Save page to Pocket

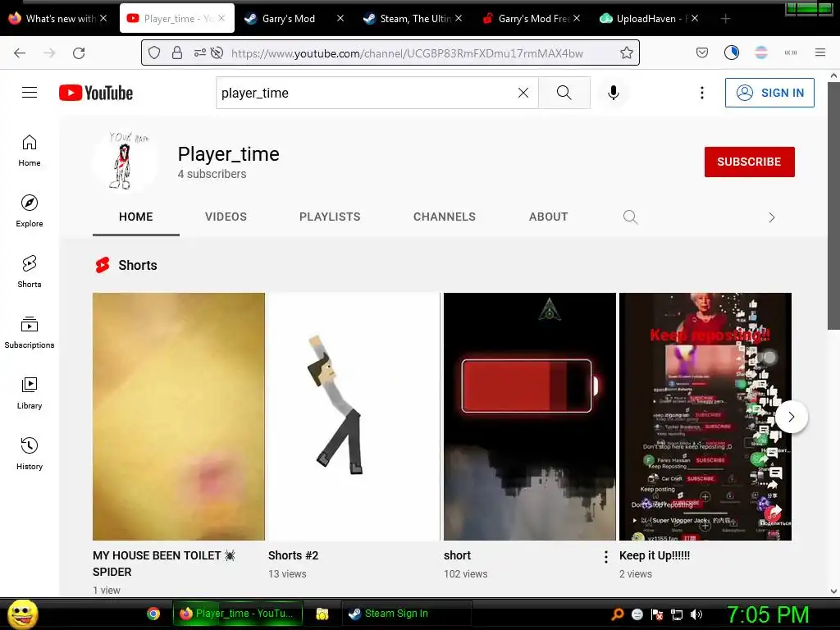(702, 52)
